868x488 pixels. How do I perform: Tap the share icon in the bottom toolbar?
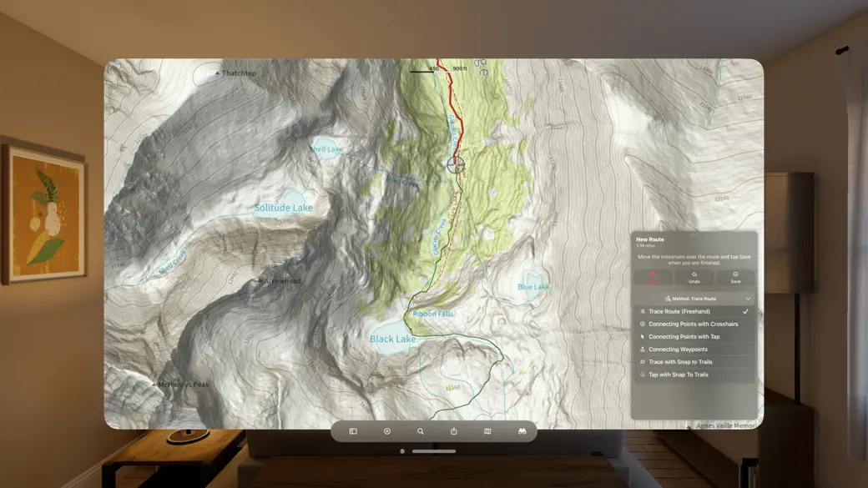tap(454, 431)
